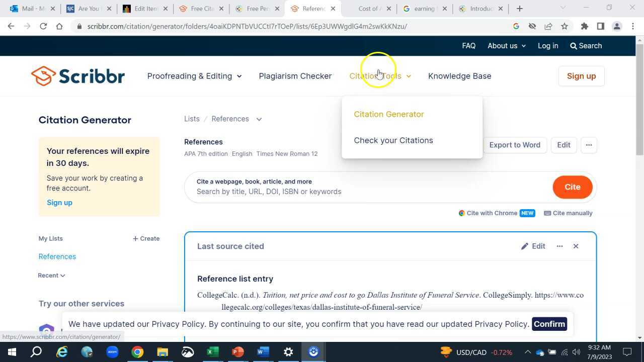Open the three-dot menu on Last source cited

click(x=559, y=246)
